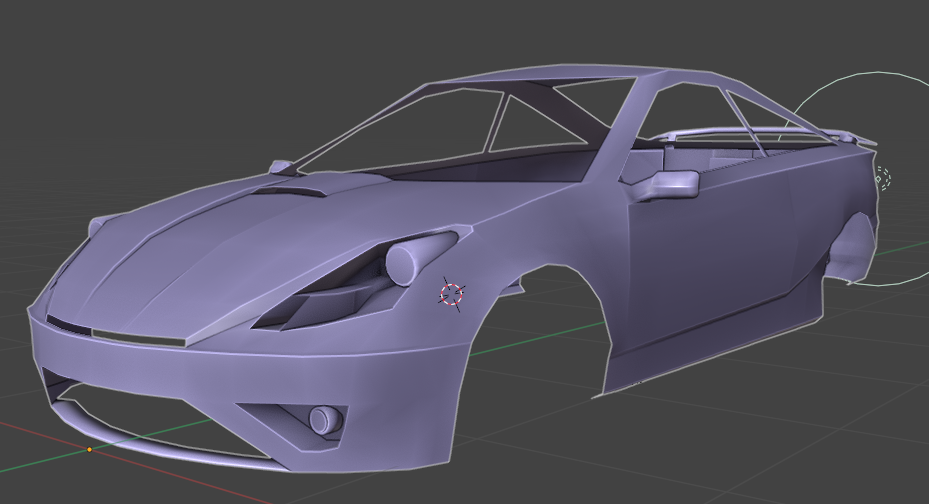Click the 3D cursor crosshair
Image resolution: width=929 pixels, height=504 pixels.
pyautogui.click(x=452, y=294)
